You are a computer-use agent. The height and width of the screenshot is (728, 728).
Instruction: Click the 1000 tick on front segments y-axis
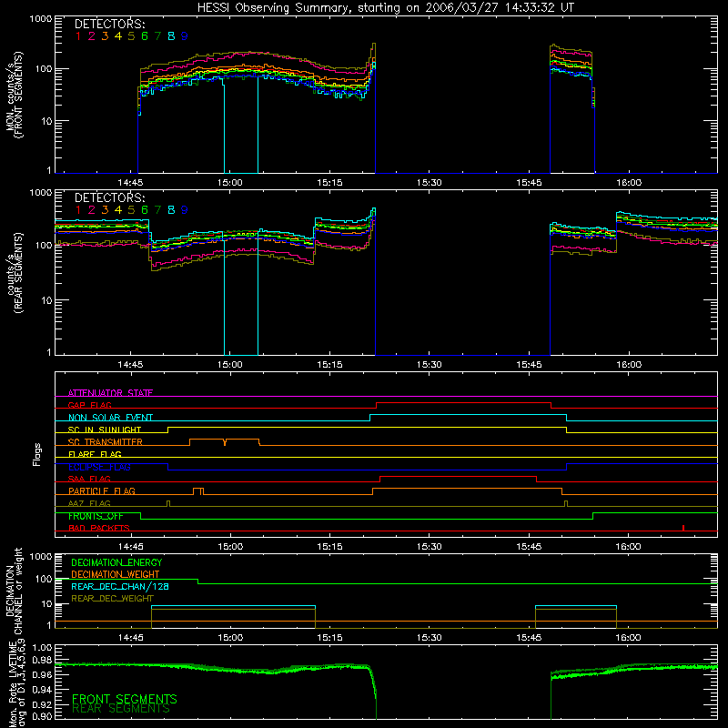(41, 19)
